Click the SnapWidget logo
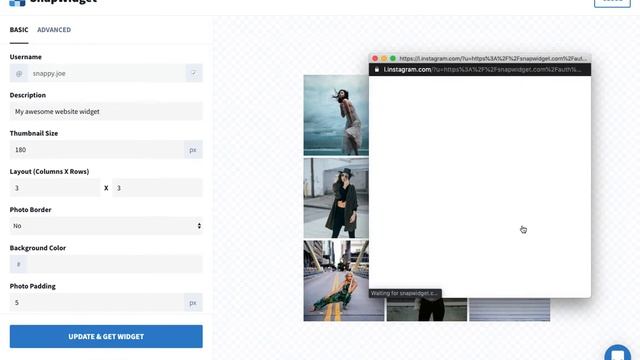Screen dimensions: 640x360 point(53,2)
